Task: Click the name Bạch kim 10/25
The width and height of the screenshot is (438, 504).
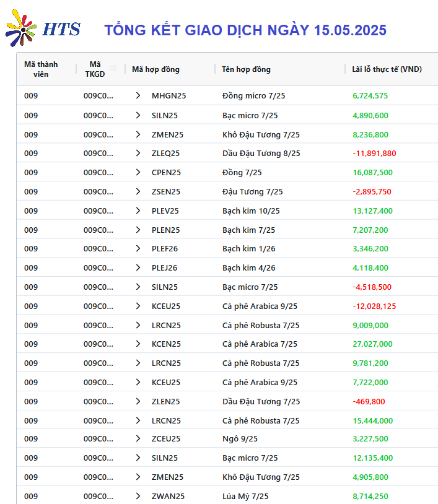Action: [251, 211]
